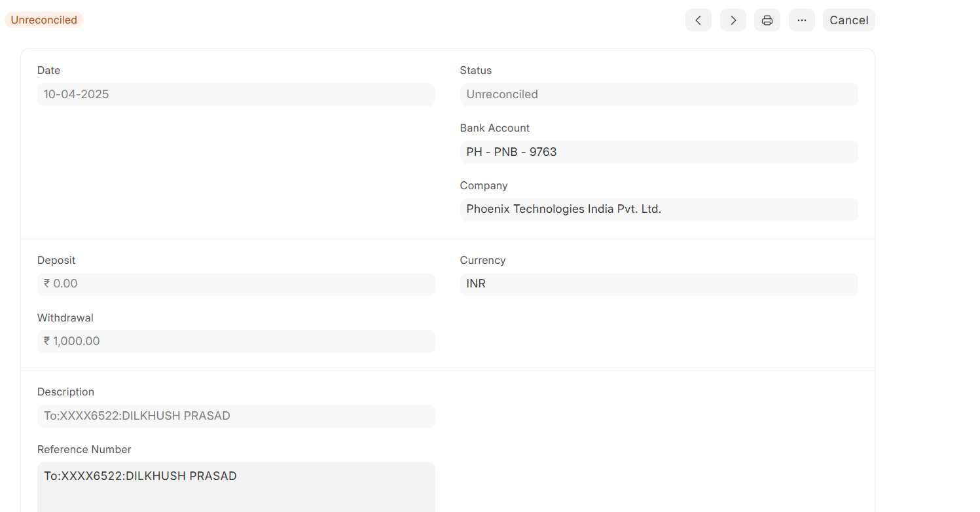This screenshot has width=980, height=512.
Task: Cancel this bank transaction document
Action: [x=848, y=20]
